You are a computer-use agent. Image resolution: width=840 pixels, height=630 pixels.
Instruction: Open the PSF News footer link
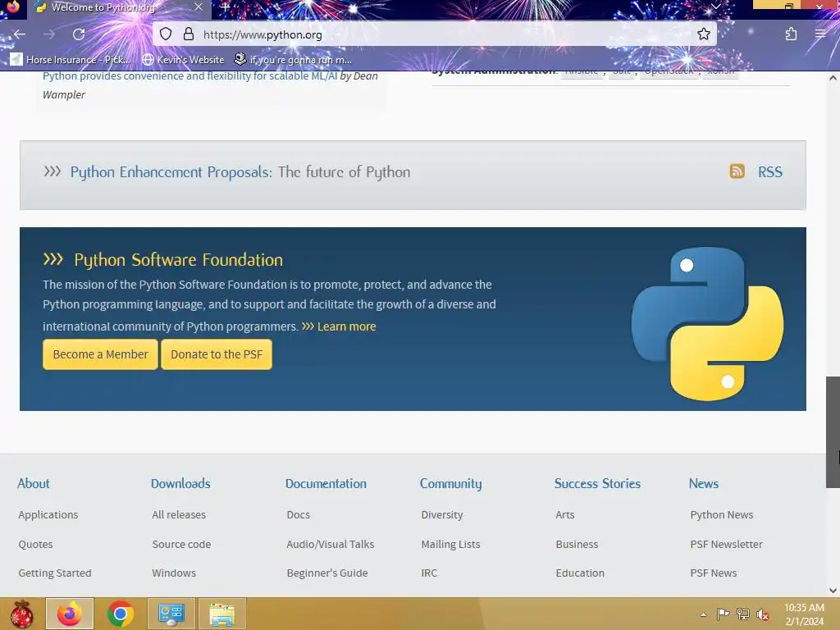pyautogui.click(x=714, y=573)
